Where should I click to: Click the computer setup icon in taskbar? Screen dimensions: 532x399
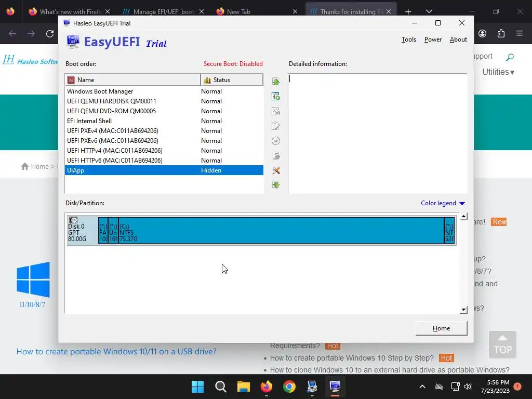tap(312, 387)
